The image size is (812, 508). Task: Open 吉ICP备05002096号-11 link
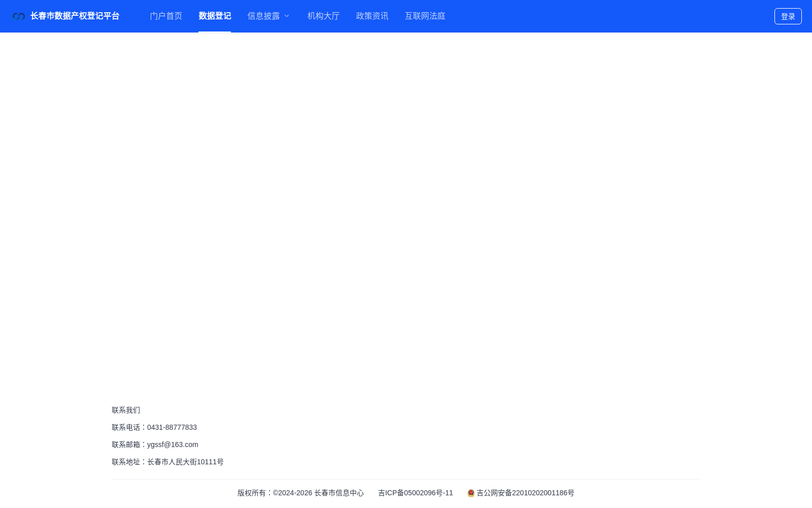click(416, 493)
